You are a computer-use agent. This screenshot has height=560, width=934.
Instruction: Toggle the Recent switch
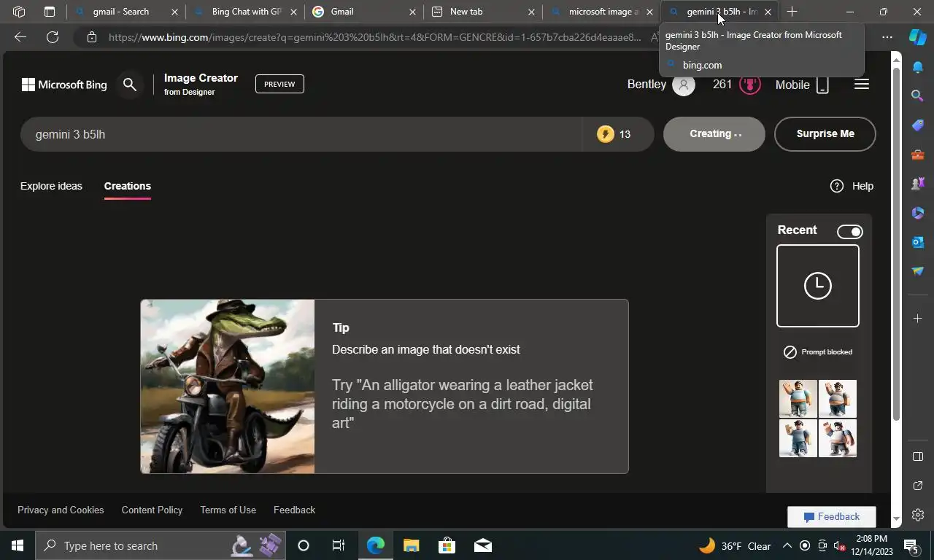[x=850, y=232]
